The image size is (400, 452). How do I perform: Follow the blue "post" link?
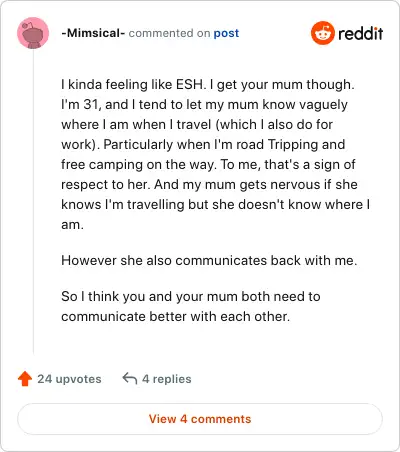(x=226, y=33)
